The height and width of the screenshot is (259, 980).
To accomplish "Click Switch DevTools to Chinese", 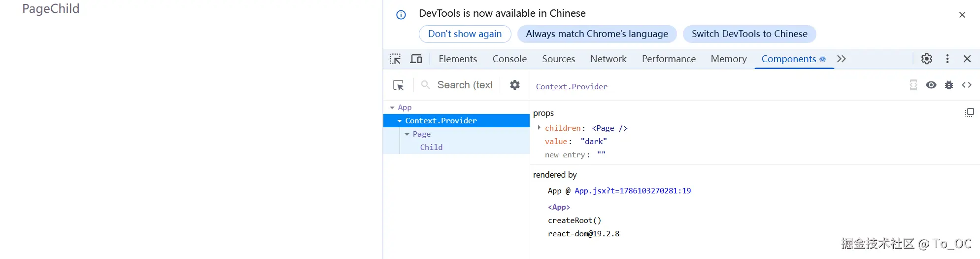I will tap(749, 34).
